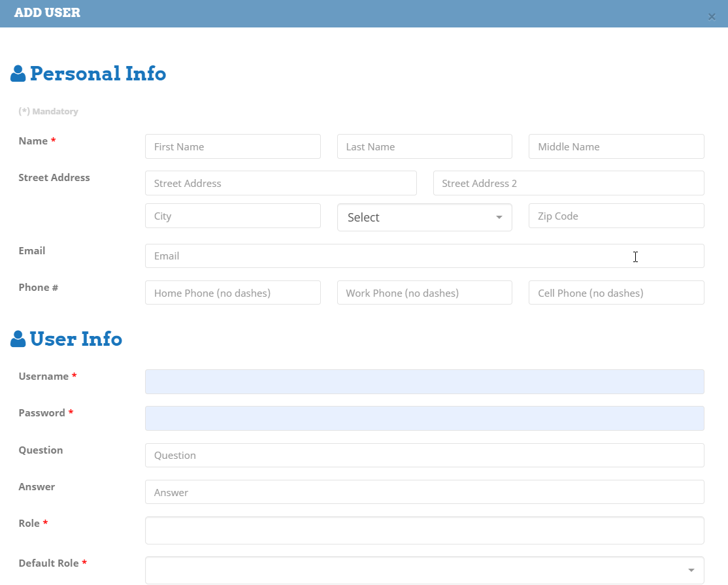Screen dimensions: 728x585
Task: Click the security Question field
Action: [424, 455]
